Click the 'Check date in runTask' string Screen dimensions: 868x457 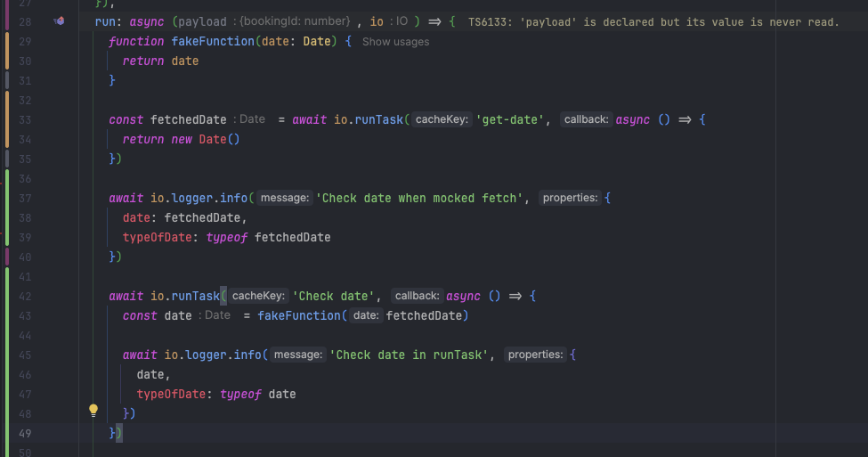point(410,355)
